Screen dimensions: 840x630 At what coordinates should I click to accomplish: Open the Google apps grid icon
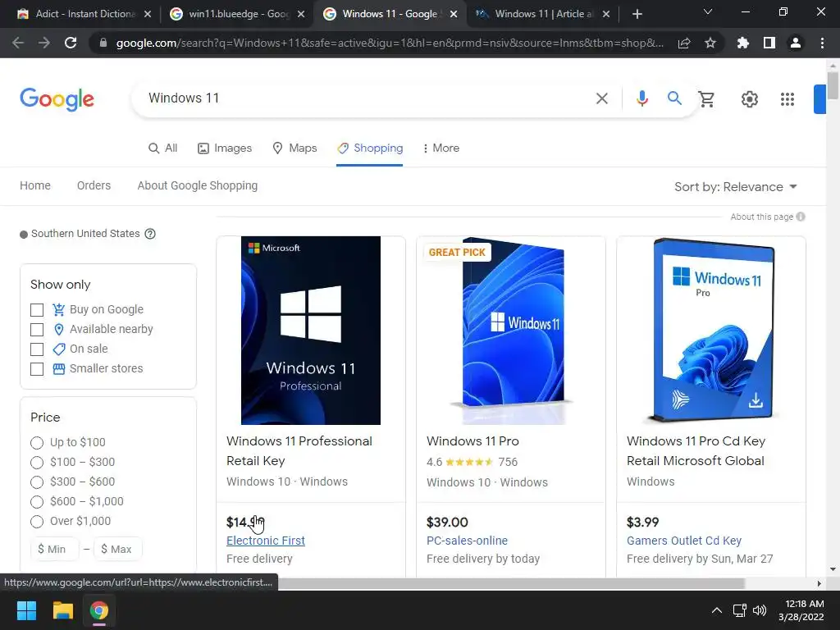click(787, 99)
